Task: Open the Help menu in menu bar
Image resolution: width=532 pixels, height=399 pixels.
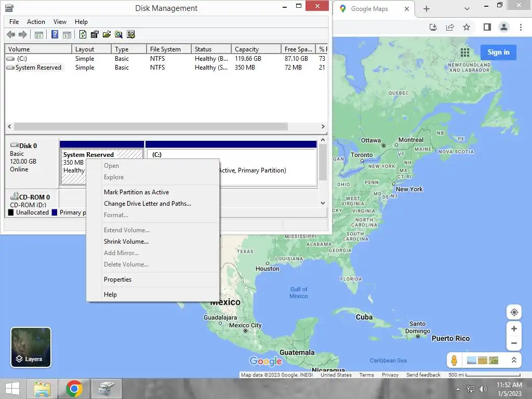Action: click(x=81, y=22)
